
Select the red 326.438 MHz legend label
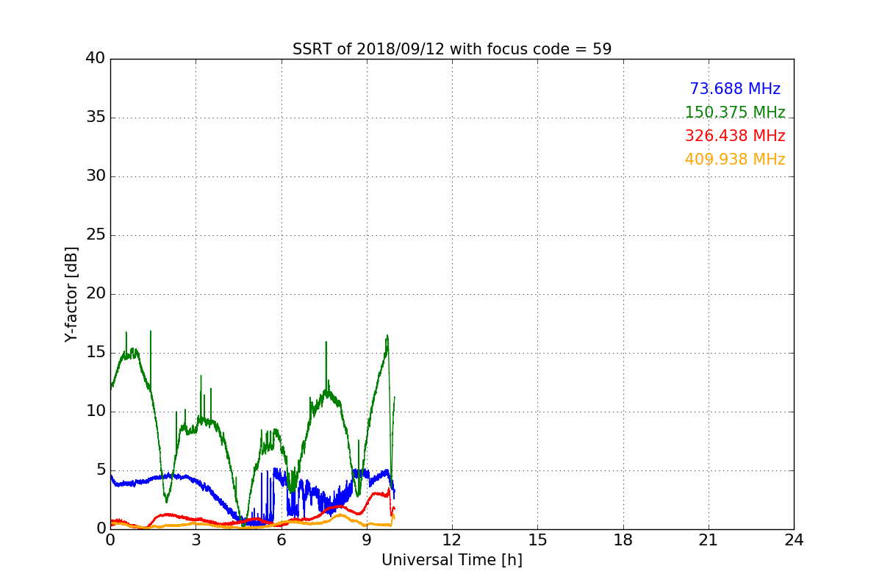coord(735,136)
